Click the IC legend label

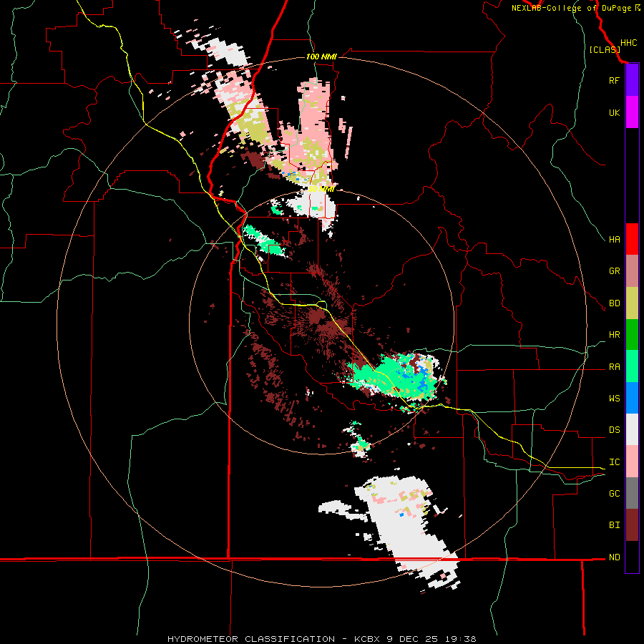tap(614, 462)
